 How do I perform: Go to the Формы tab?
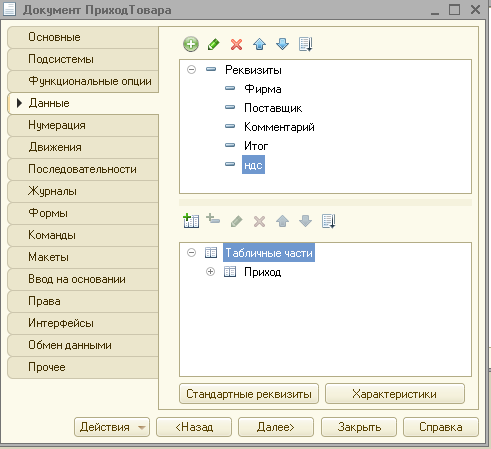83,213
